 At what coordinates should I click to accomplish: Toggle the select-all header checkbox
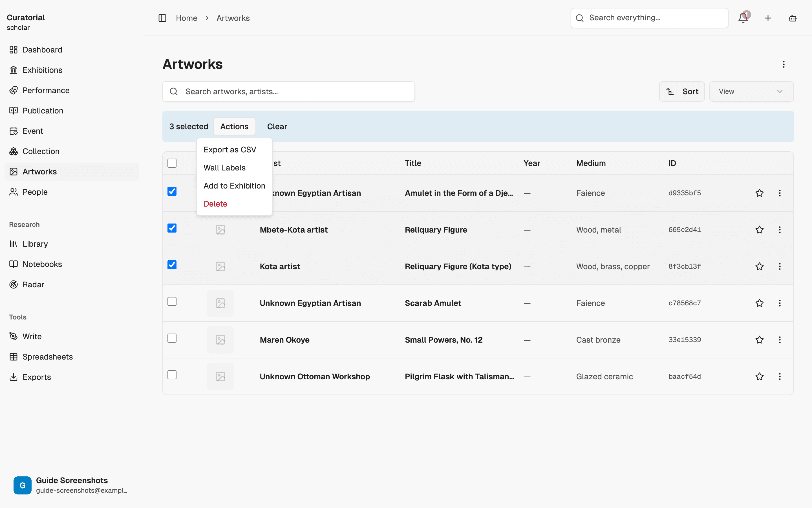(172, 163)
